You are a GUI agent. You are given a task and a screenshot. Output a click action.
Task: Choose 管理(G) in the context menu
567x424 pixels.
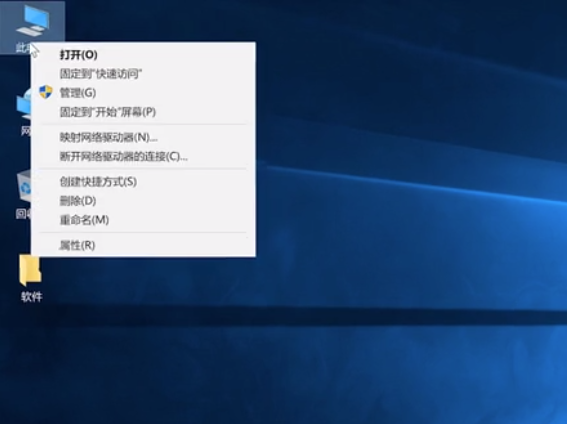(x=144, y=93)
